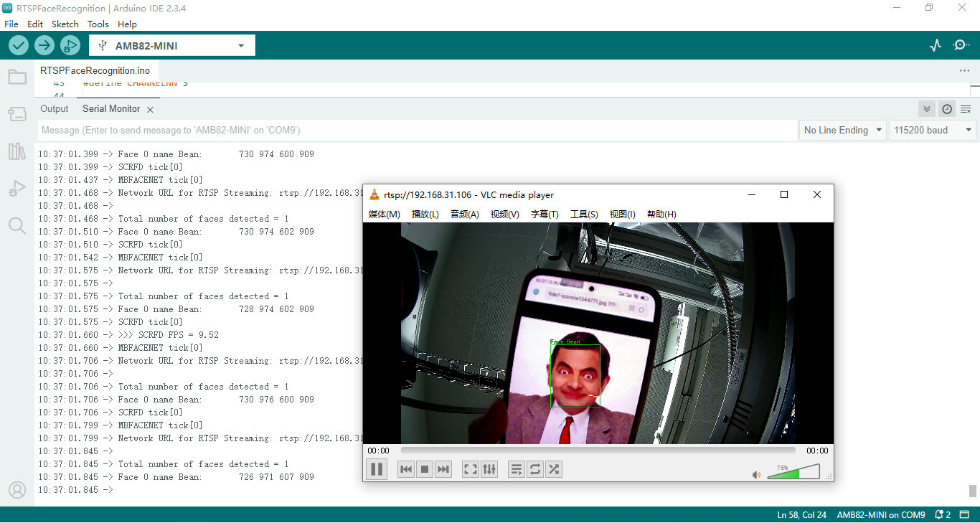The image size is (980, 523).
Task: Open the Boards Manager sidebar icon
Action: (17, 114)
